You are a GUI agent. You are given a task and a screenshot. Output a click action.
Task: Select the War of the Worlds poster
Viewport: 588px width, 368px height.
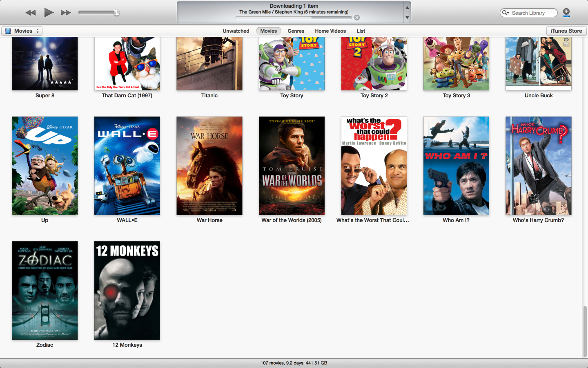tap(292, 166)
